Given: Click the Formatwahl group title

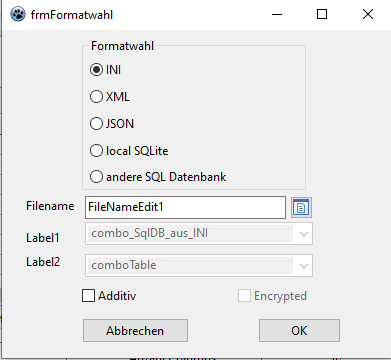Looking at the screenshot, I should (x=122, y=46).
